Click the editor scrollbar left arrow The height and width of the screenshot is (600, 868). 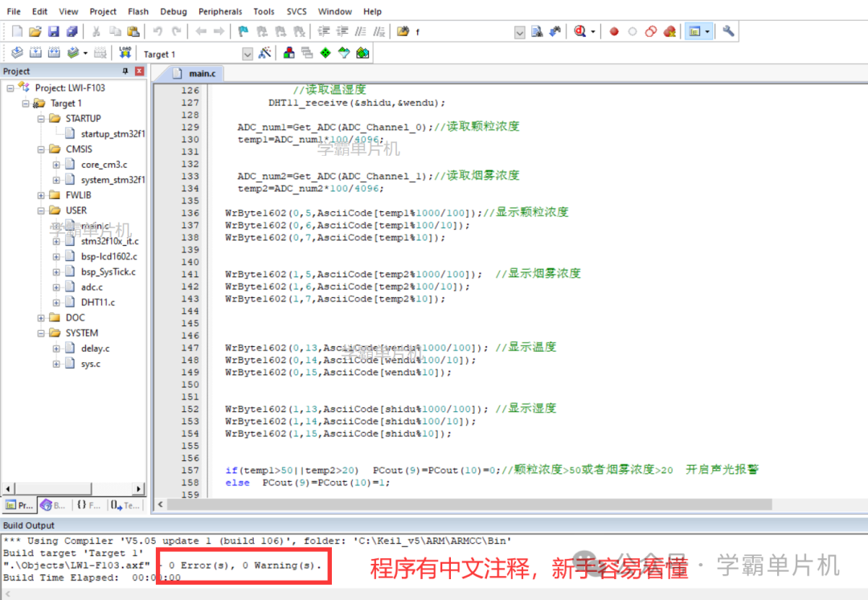pyautogui.click(x=161, y=504)
